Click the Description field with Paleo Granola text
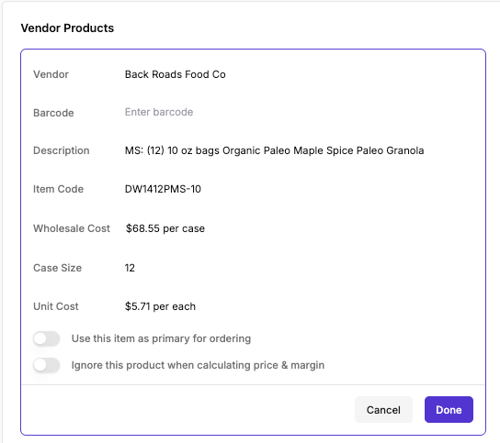 tap(274, 150)
